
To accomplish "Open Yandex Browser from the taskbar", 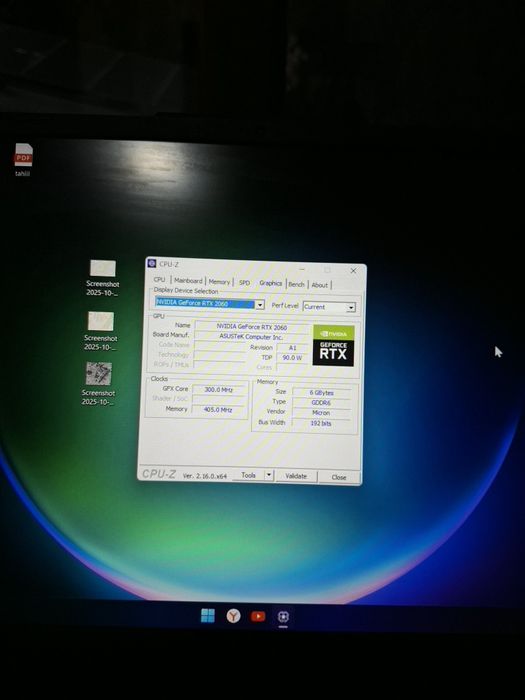I will click(x=233, y=616).
